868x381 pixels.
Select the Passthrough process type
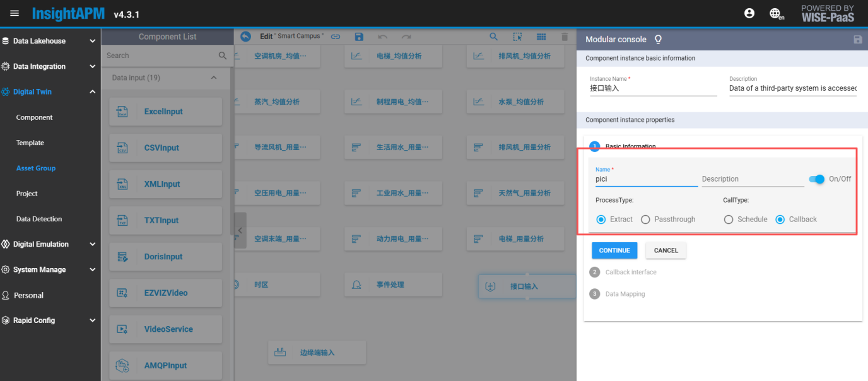coord(645,220)
